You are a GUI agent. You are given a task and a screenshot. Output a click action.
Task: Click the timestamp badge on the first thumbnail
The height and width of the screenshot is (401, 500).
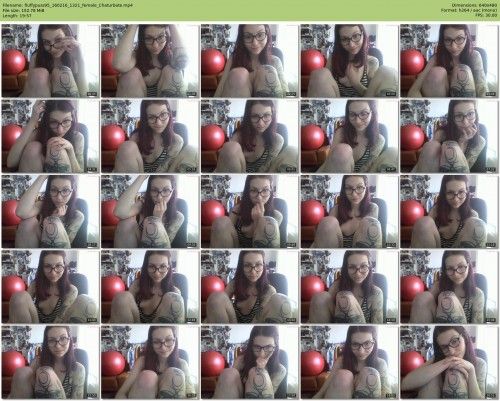pyautogui.click(x=92, y=94)
